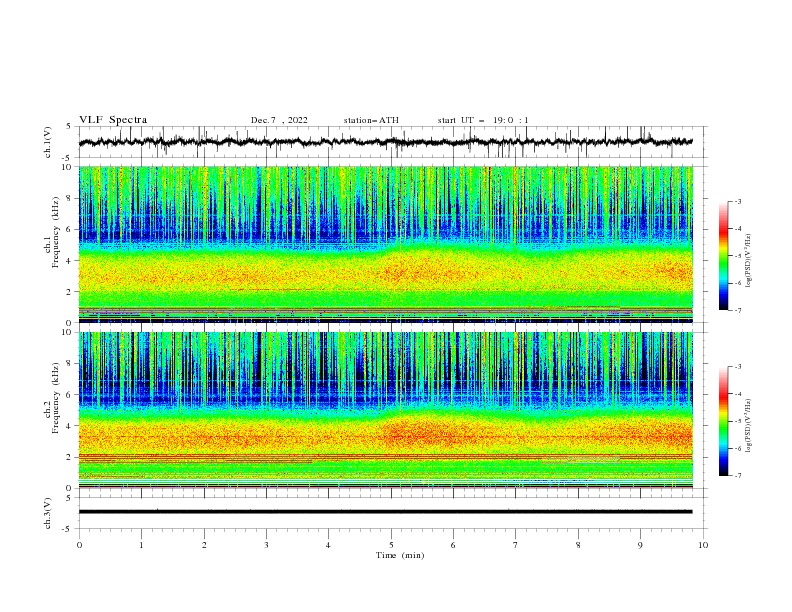
Task: Click the ch.2 PSD color scale bar
Action: tap(723, 421)
